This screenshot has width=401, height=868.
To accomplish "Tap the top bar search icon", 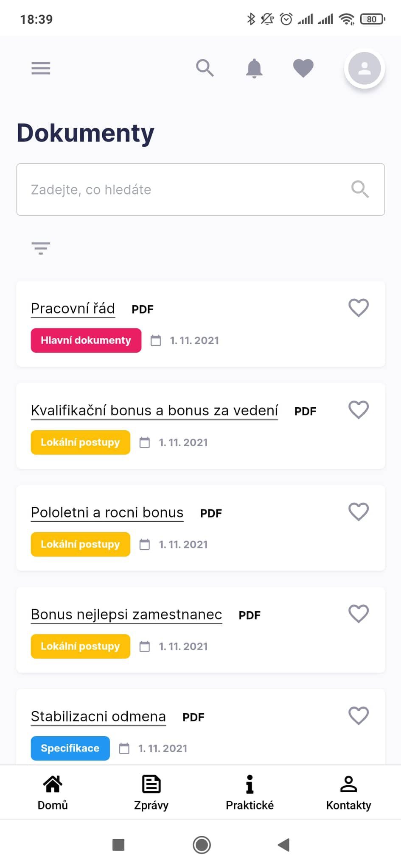I will tap(205, 68).
